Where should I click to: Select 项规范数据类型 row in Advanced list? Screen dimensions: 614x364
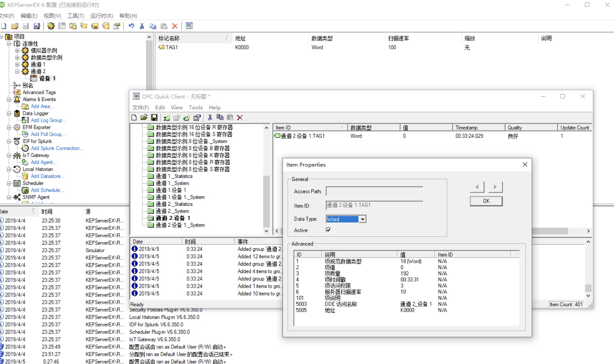pyautogui.click(x=406, y=261)
